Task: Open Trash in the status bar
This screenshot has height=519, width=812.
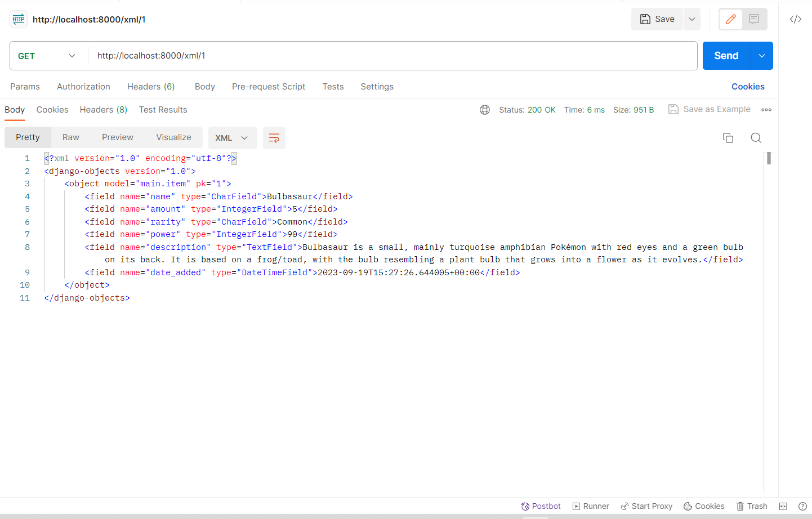Action: click(x=752, y=506)
